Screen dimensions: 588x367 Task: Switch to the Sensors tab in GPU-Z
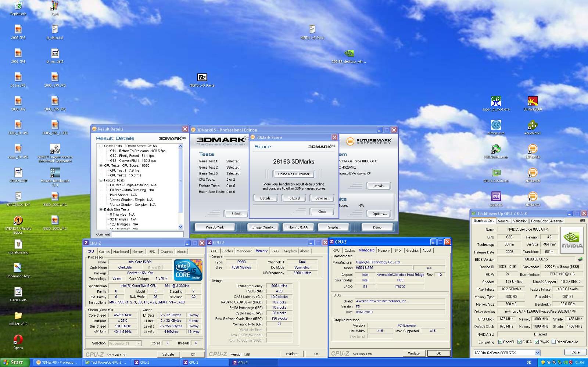click(504, 221)
